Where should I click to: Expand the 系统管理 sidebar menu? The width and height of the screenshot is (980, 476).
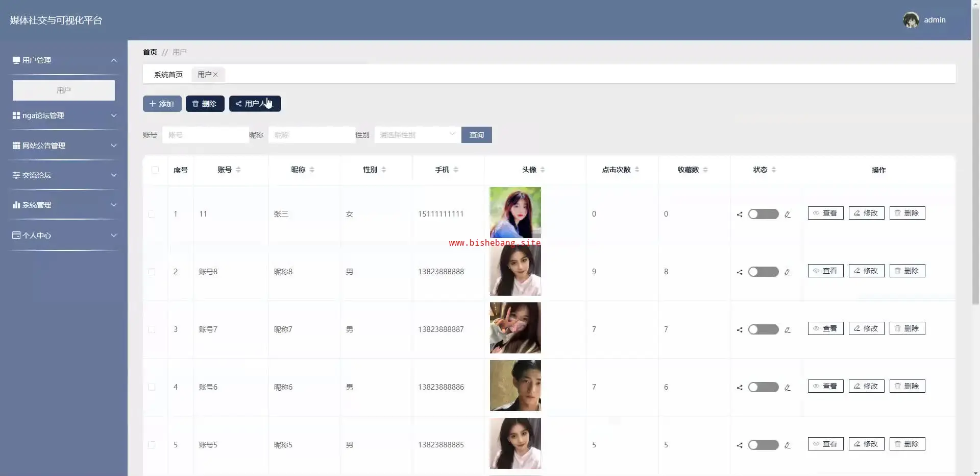tap(64, 205)
